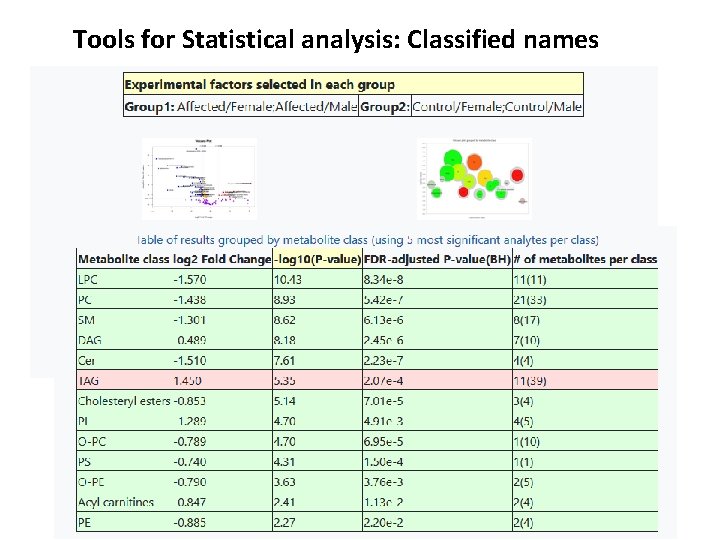Select the O-PE class cell
This screenshot has height=540, width=720.
pos(91,482)
